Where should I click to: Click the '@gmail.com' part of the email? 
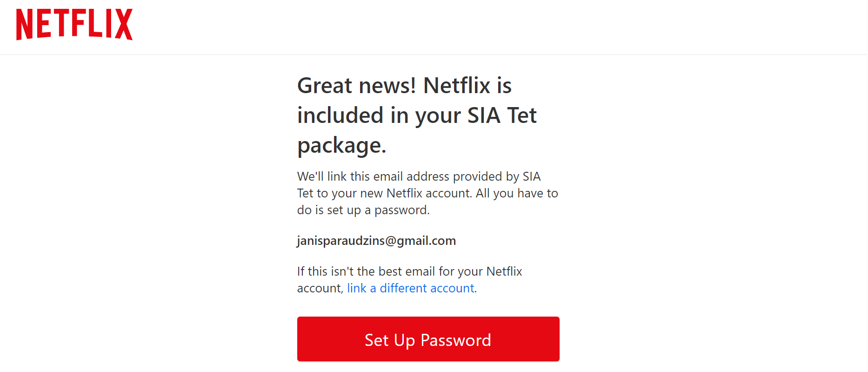(421, 241)
